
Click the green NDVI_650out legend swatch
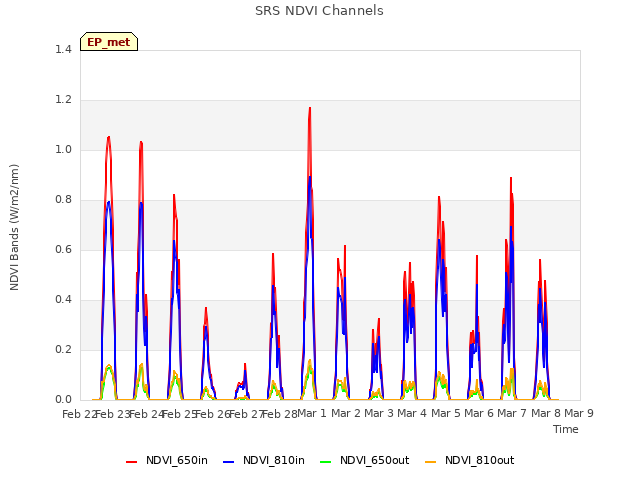pyautogui.click(x=325, y=462)
